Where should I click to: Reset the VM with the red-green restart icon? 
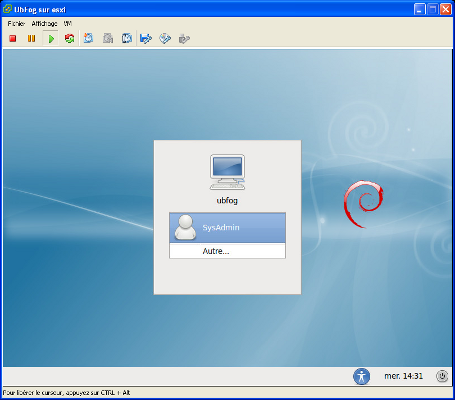tap(69, 39)
